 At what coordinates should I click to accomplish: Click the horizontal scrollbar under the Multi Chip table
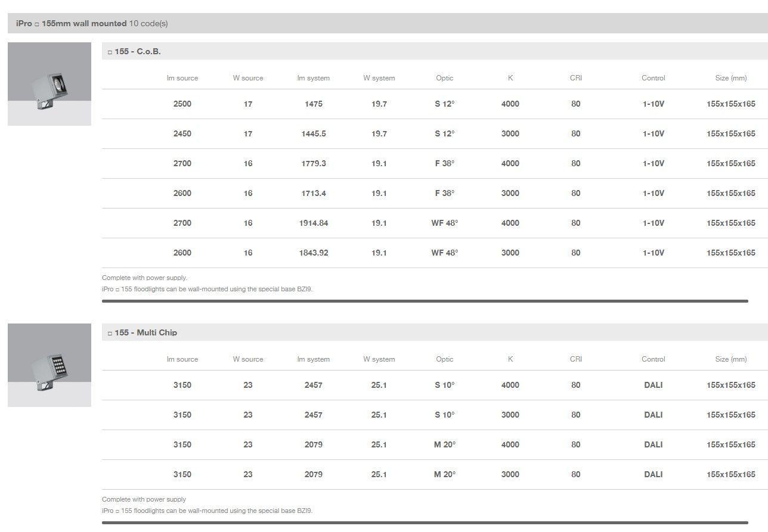pos(425,523)
